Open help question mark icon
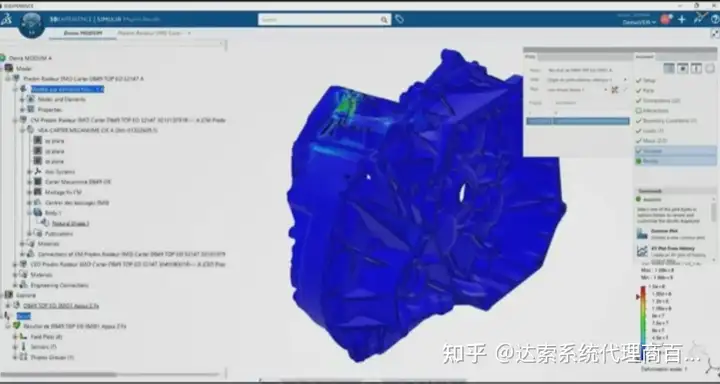Image resolution: width=720 pixels, height=384 pixels. (715, 19)
